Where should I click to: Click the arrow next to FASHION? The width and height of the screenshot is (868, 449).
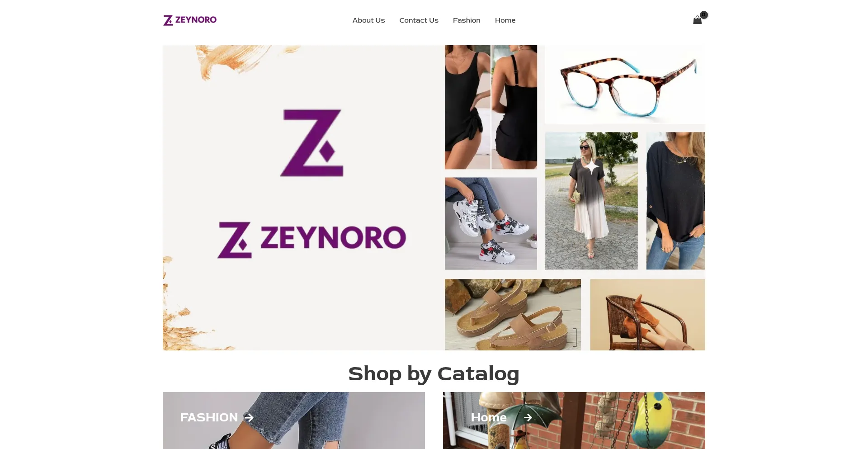coord(249,417)
